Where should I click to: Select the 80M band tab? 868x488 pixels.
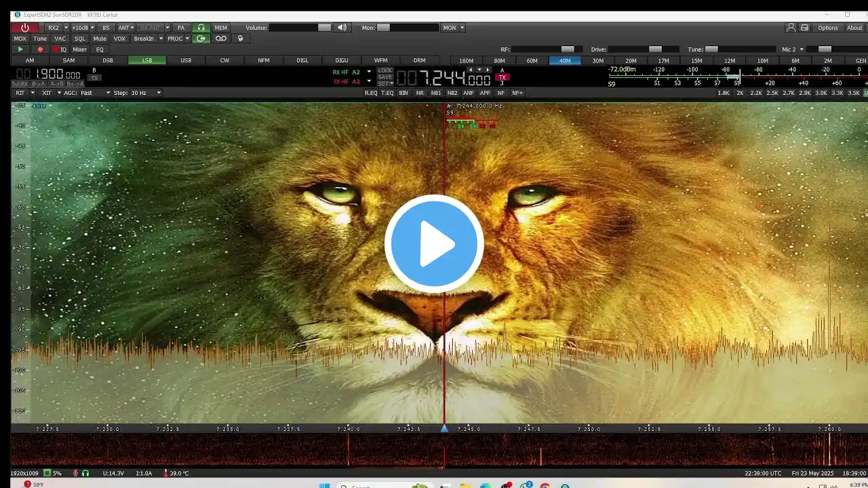point(499,60)
